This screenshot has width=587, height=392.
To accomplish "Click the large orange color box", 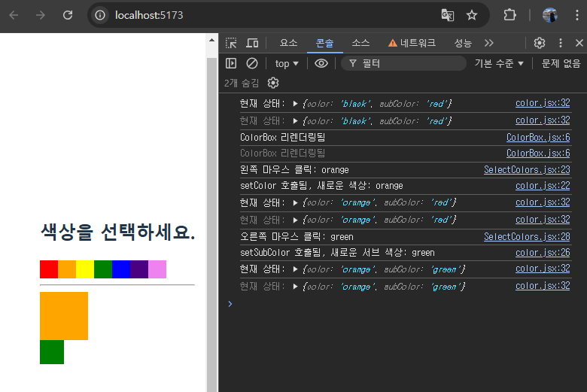I will 64,316.
